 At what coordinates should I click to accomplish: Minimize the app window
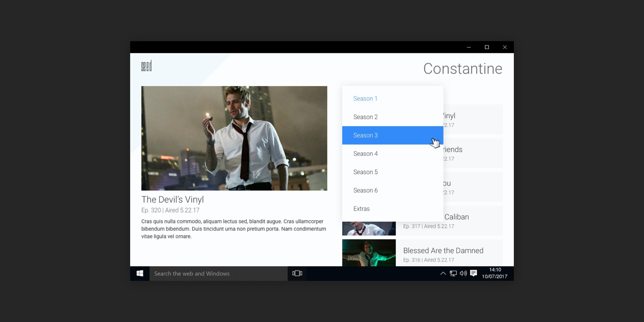(x=469, y=47)
